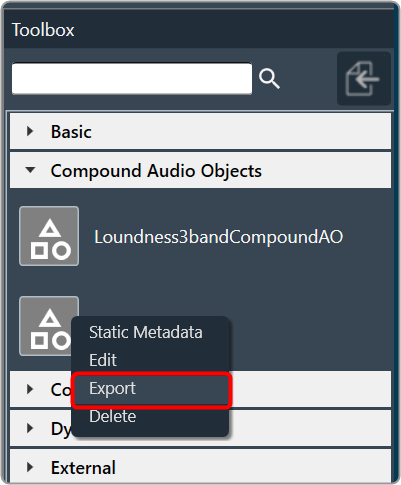Click the Toolbox panel title
The image size is (401, 485).
pyautogui.click(x=43, y=30)
